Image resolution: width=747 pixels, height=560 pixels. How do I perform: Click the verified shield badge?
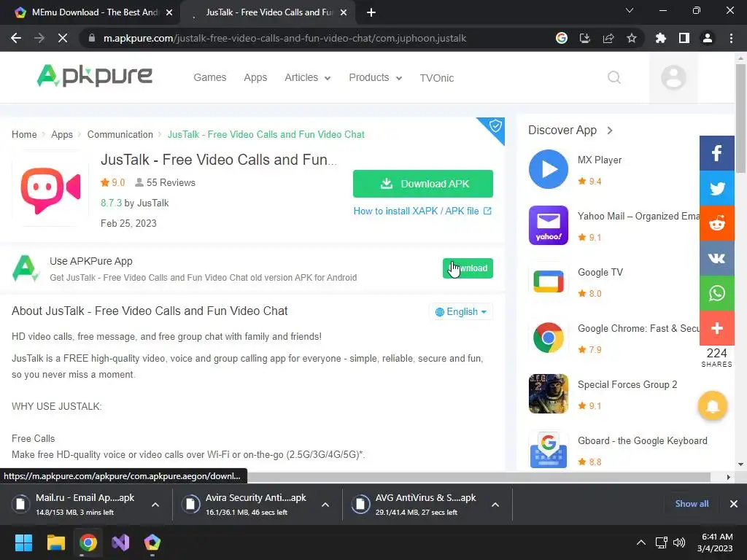[x=495, y=127]
